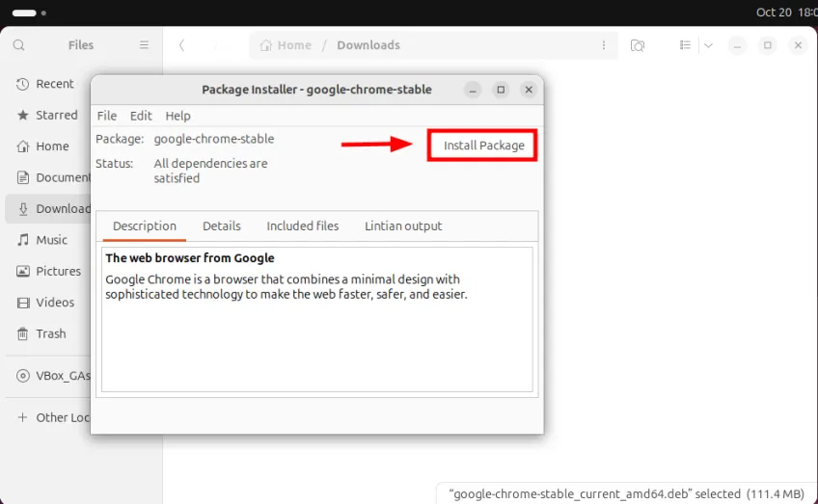
Task: Open the Files hamburger menu
Action: [145, 45]
